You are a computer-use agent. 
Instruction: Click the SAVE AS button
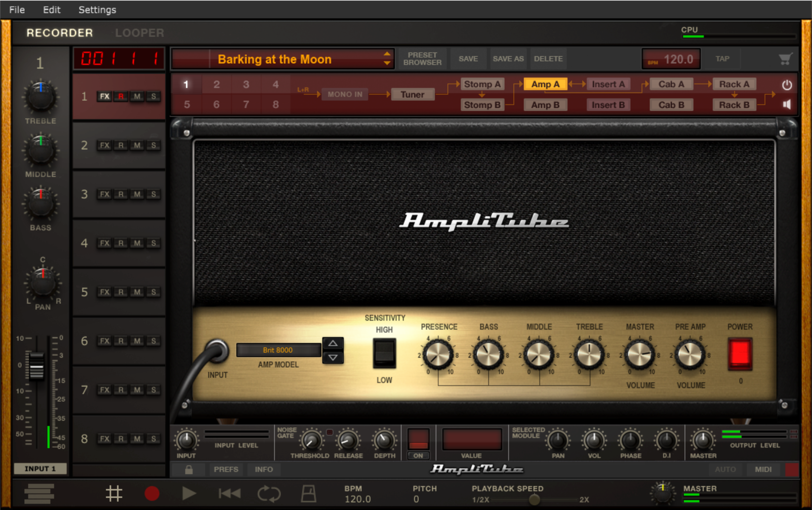508,59
